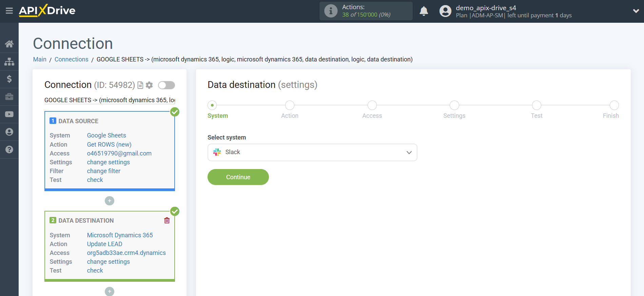Viewport: 644px width, 296px height.
Task: Open the connection settings gear icon
Action: (x=149, y=85)
